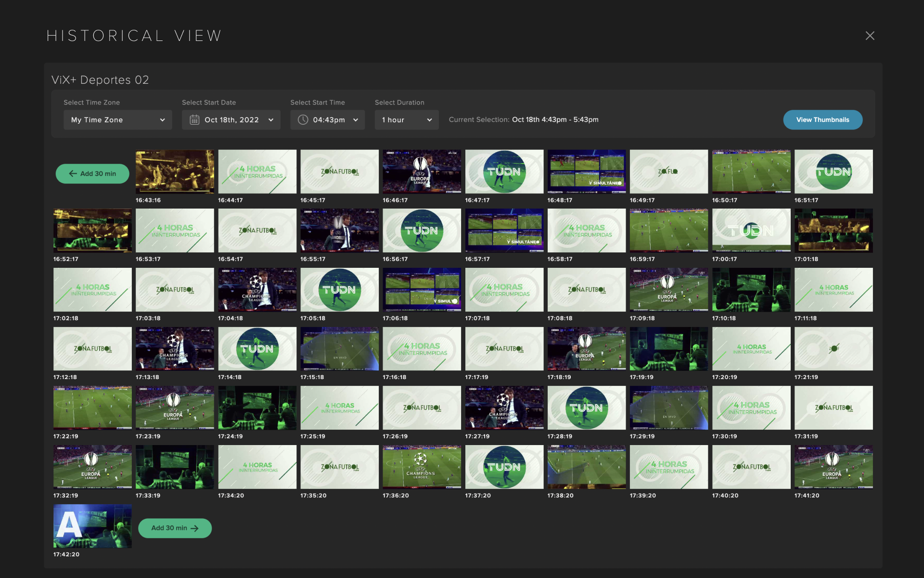Open the TUDN thumbnail at 17:05:18
The height and width of the screenshot is (578, 924).
(339, 290)
